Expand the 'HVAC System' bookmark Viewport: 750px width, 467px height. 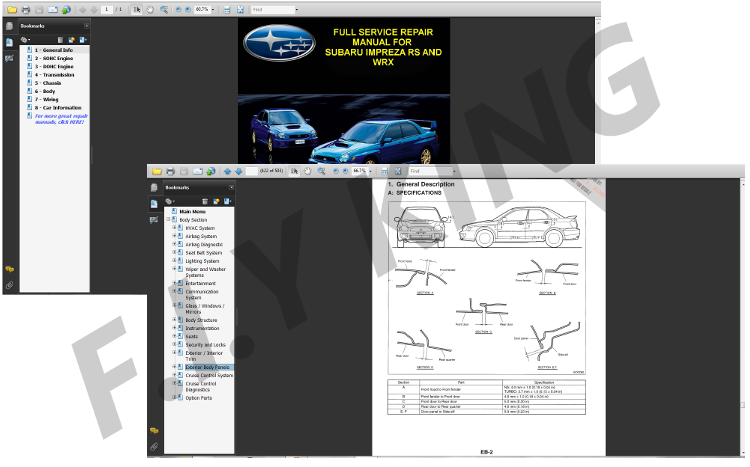pyautogui.click(x=175, y=228)
